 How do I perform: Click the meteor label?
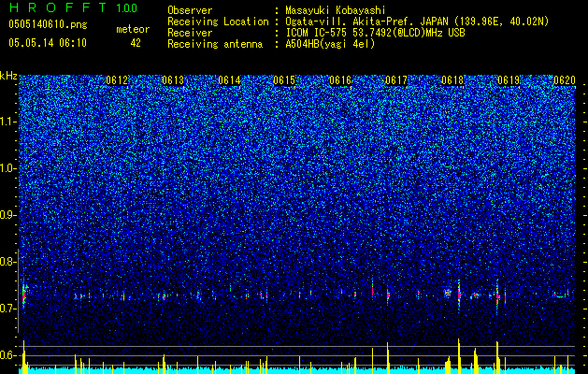point(133,29)
